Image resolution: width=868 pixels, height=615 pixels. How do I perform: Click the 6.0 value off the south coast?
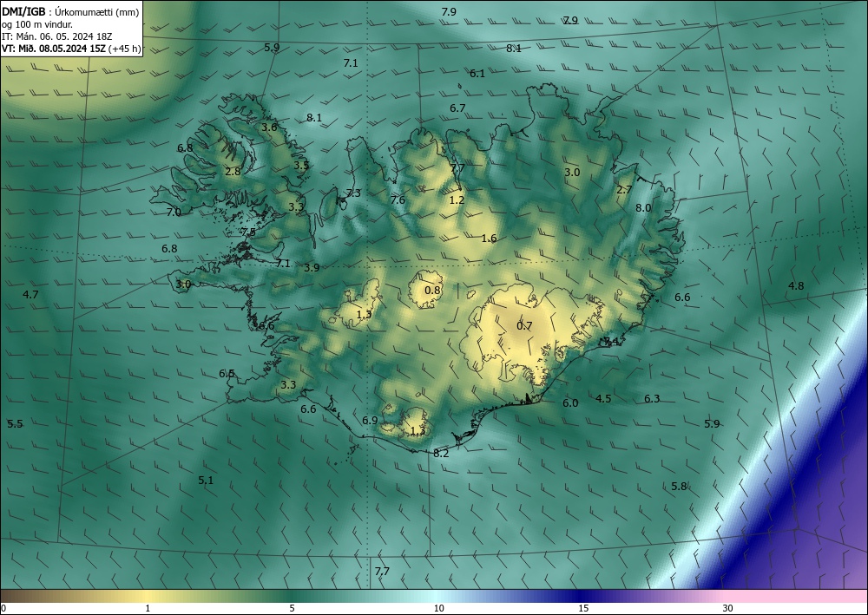pos(570,403)
